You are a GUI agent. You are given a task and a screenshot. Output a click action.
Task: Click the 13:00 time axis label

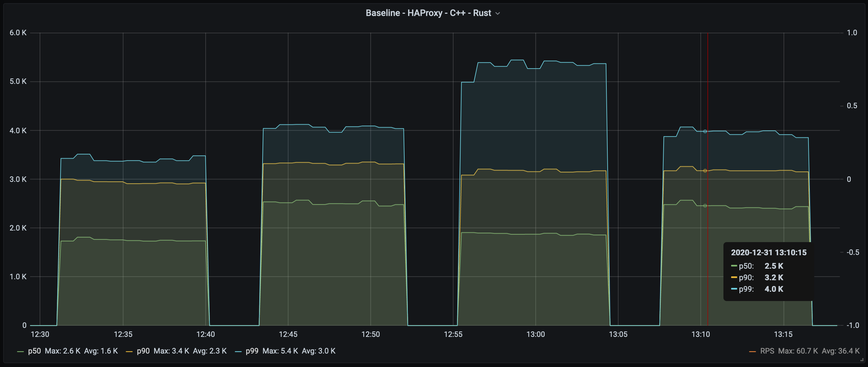(535, 334)
